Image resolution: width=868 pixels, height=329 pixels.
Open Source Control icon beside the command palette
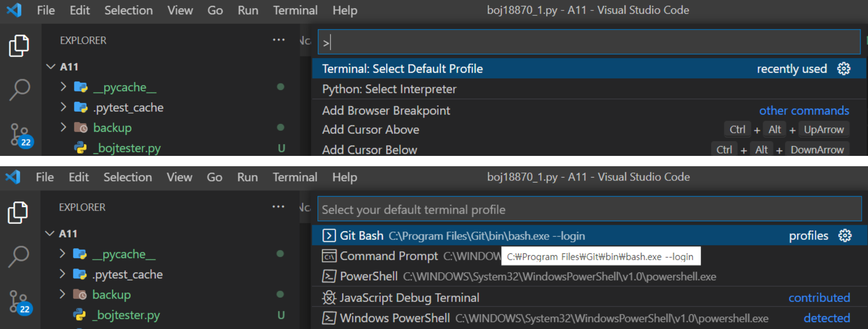pyautogui.click(x=21, y=135)
